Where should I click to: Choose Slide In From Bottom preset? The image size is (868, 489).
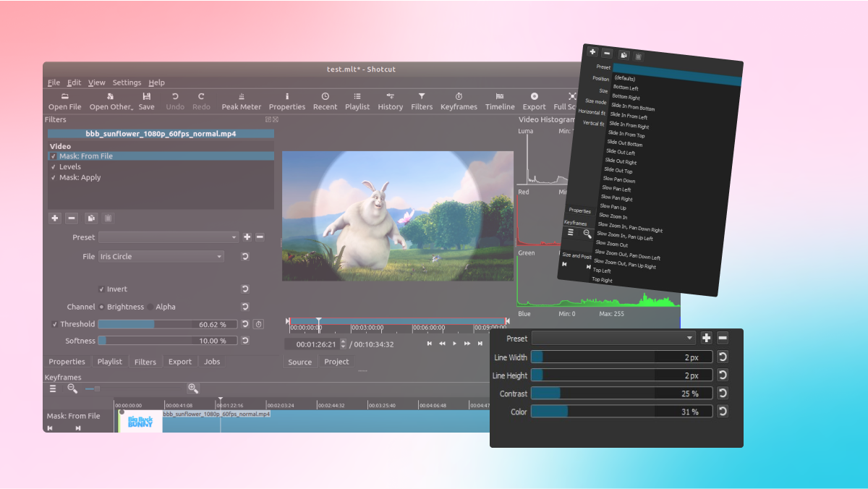pos(633,107)
